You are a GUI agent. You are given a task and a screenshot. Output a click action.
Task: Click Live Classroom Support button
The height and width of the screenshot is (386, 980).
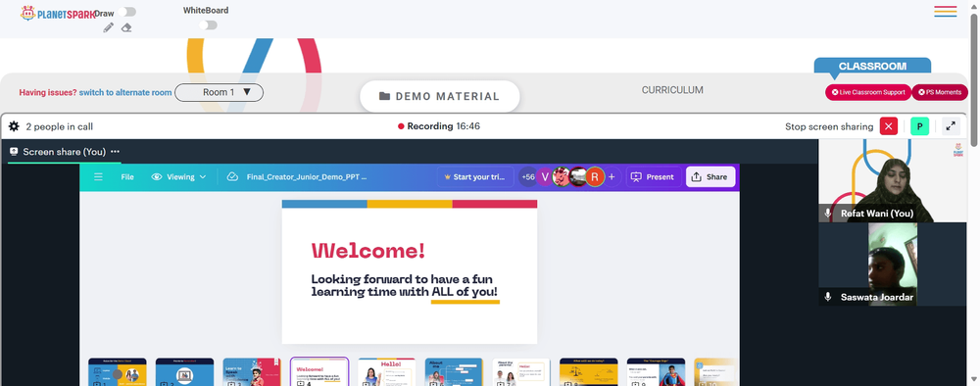(x=868, y=92)
